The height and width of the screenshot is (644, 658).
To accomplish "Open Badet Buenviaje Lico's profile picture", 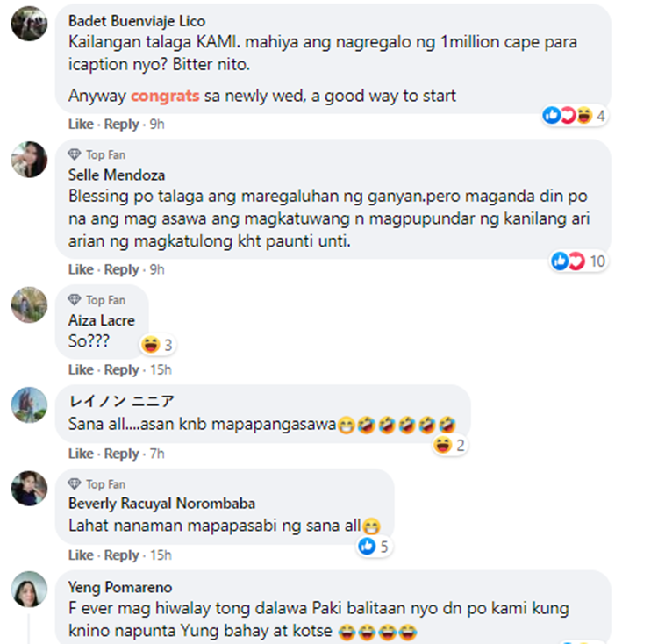I will coord(29,23).
